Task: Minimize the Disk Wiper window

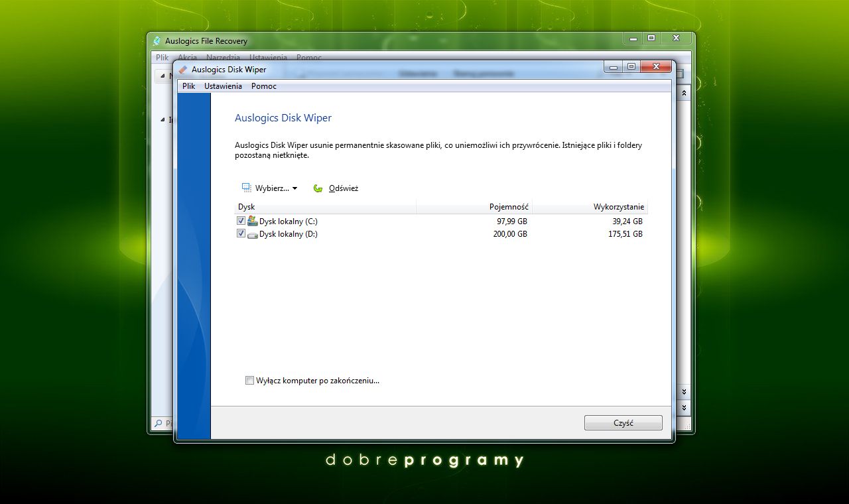Action: pyautogui.click(x=614, y=67)
